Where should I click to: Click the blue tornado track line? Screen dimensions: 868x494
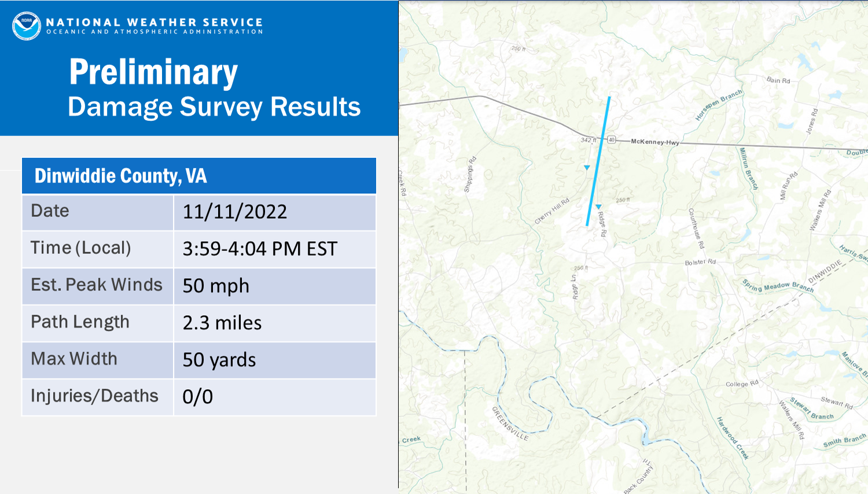pos(598,161)
